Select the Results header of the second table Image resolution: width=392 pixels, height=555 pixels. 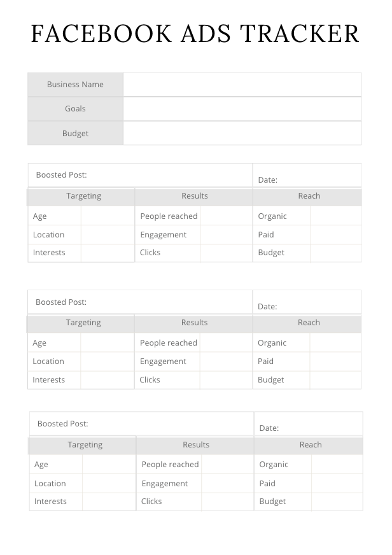click(x=194, y=323)
